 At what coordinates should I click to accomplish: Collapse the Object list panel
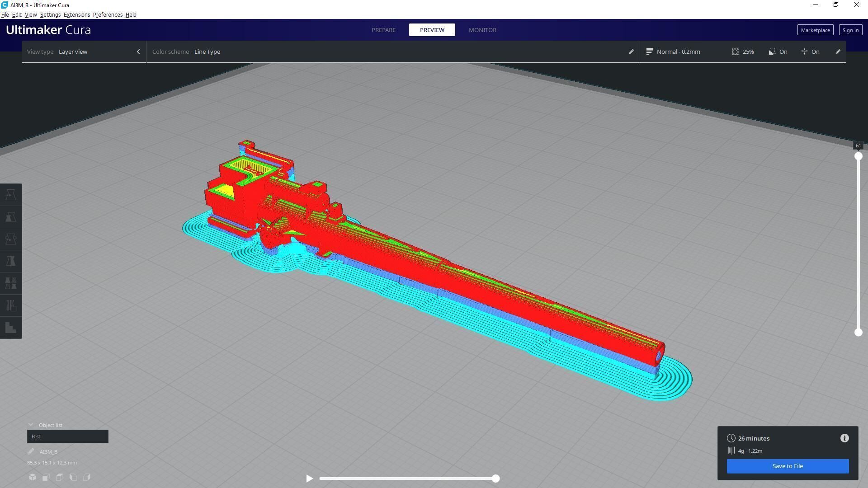pyautogui.click(x=31, y=425)
